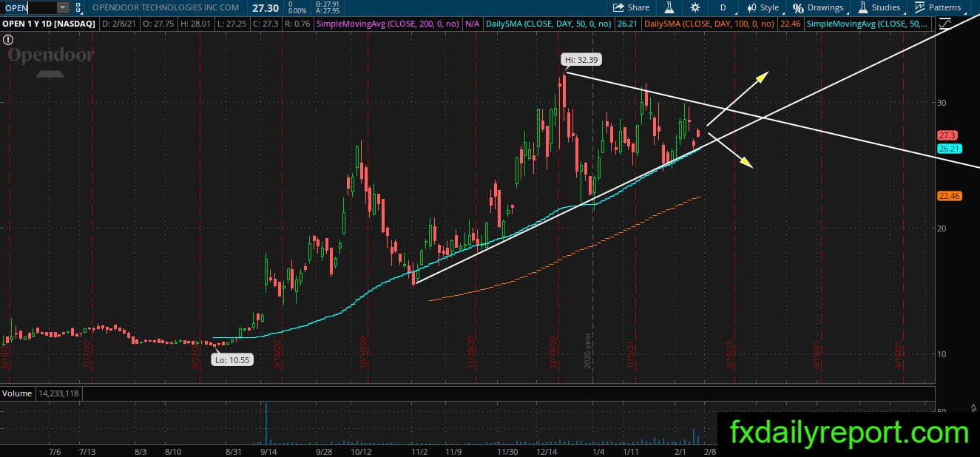The image size is (980, 457).
Task: Click the ask A: 27.95 quote
Action: coord(327,11)
